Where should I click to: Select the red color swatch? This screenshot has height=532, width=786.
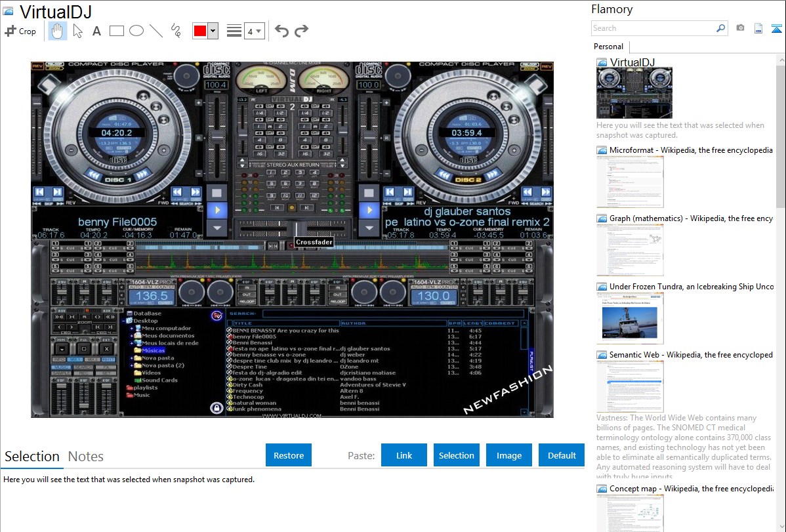tap(200, 31)
